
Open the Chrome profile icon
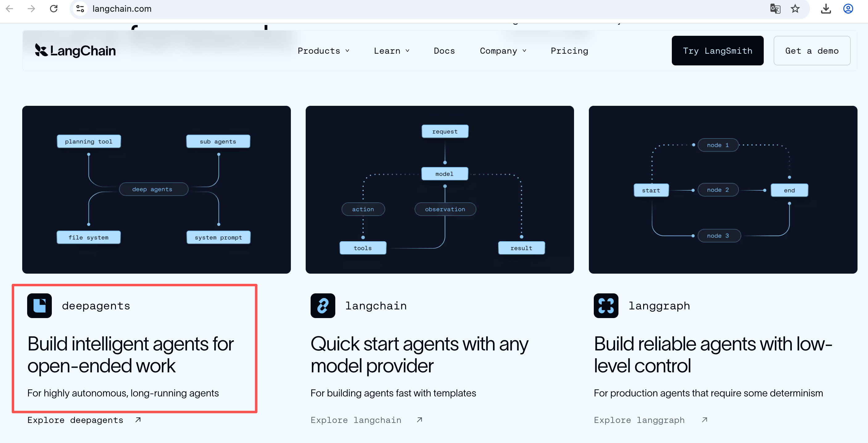pos(848,9)
